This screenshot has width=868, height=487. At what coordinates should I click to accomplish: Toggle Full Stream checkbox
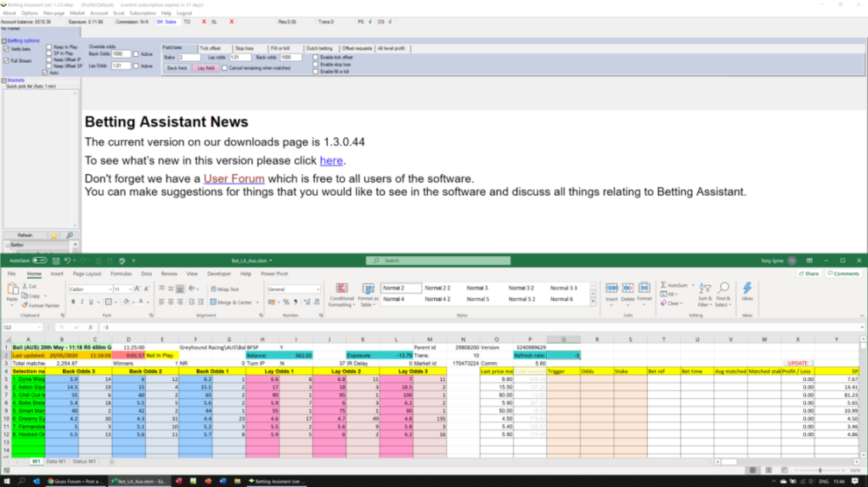(x=6, y=61)
